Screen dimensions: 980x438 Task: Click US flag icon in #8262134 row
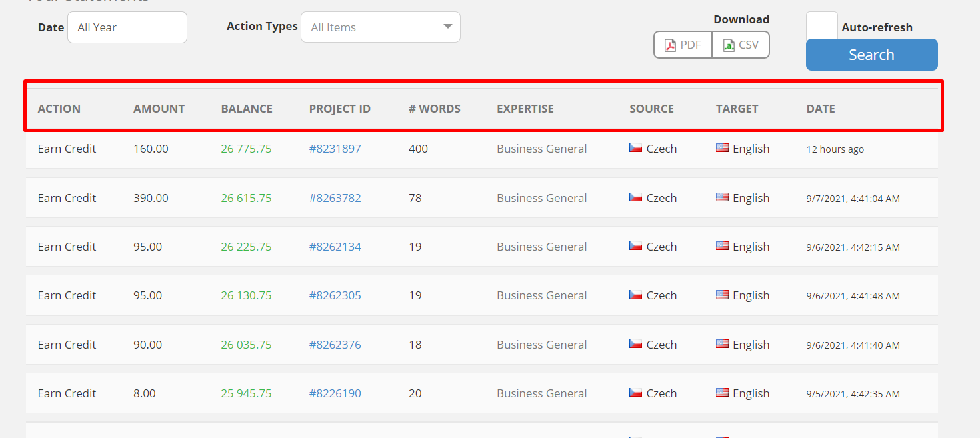[722, 246]
